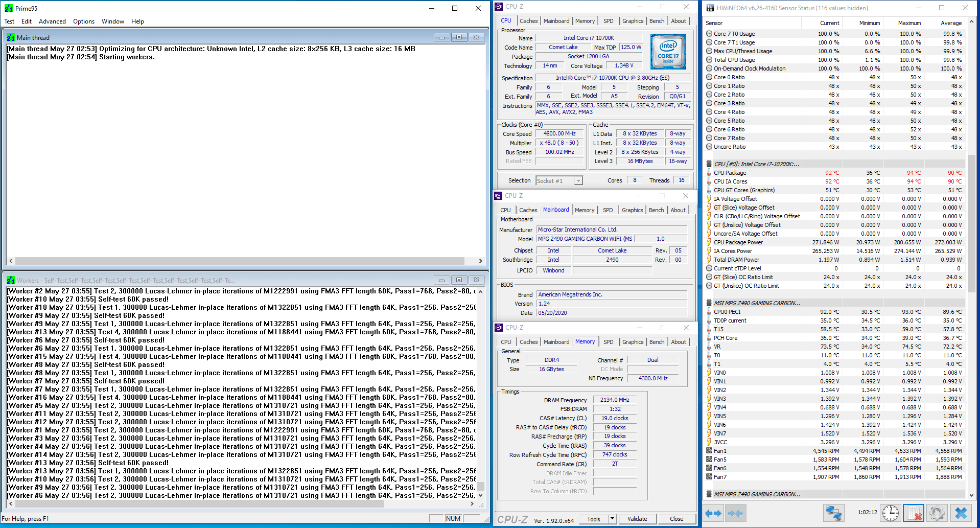Select Graphics tab in the Memory CPU-Z window
The width and height of the screenshot is (980, 528).
[x=633, y=342]
